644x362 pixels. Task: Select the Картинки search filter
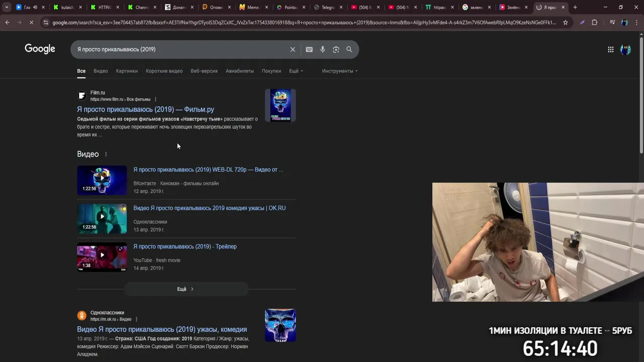127,71
